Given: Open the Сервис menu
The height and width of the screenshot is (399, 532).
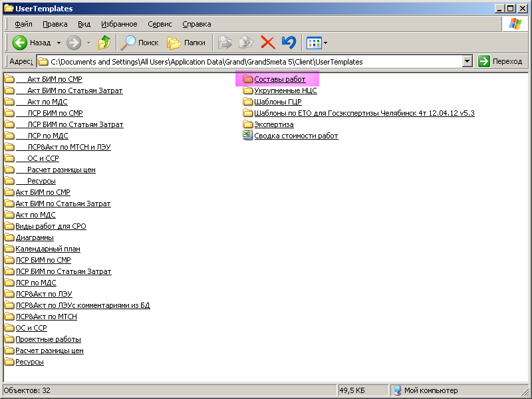Looking at the screenshot, I should [x=160, y=24].
